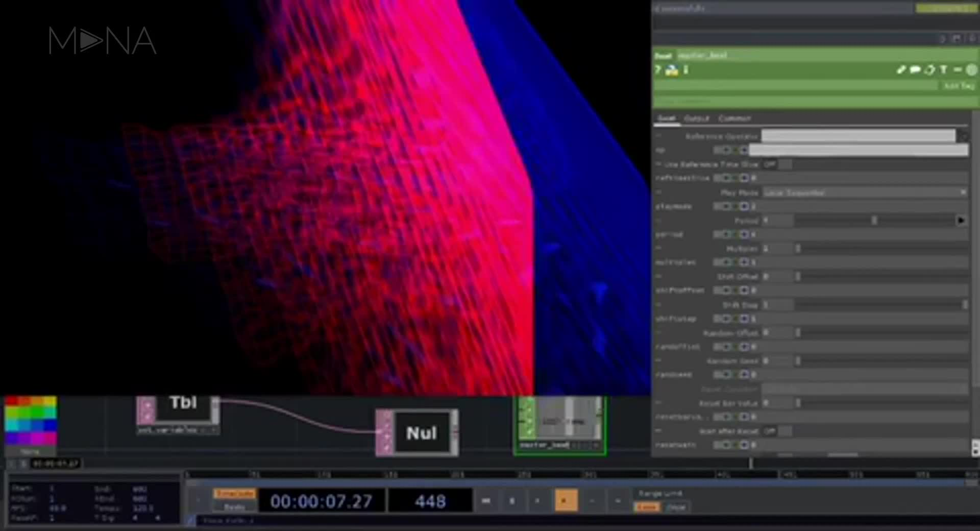Jump timeline to start button
Viewport: 980px width, 531px height.
(486, 501)
